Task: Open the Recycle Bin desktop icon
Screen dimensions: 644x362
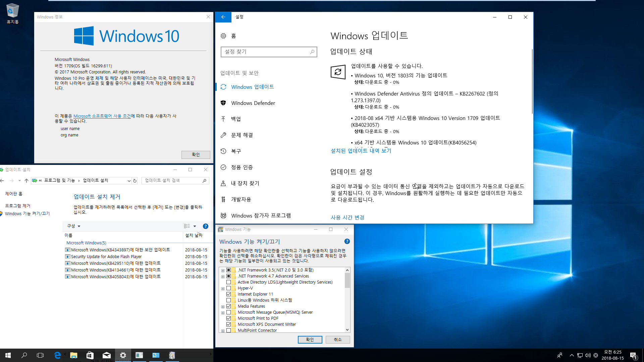Action: [x=12, y=13]
